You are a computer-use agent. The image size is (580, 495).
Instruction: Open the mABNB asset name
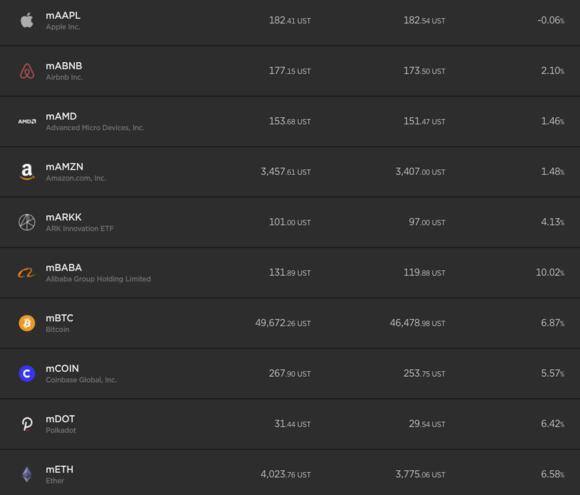click(64, 66)
